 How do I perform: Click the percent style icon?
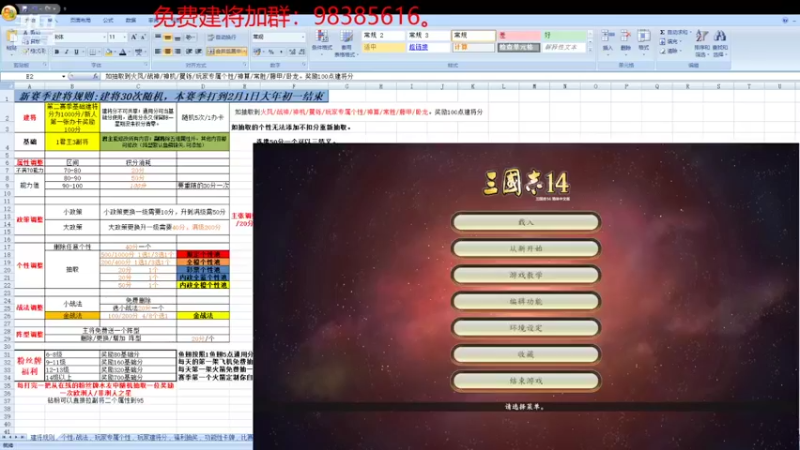(271, 52)
